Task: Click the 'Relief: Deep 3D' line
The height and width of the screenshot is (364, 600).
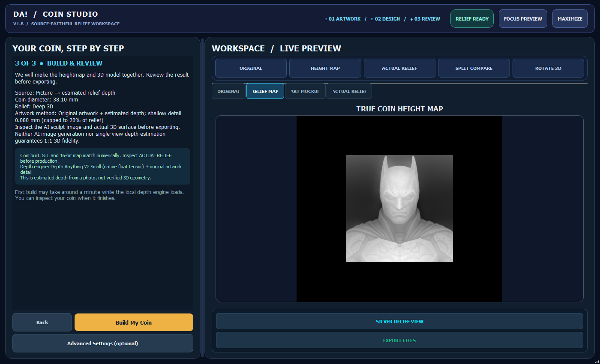Action: [x=34, y=106]
